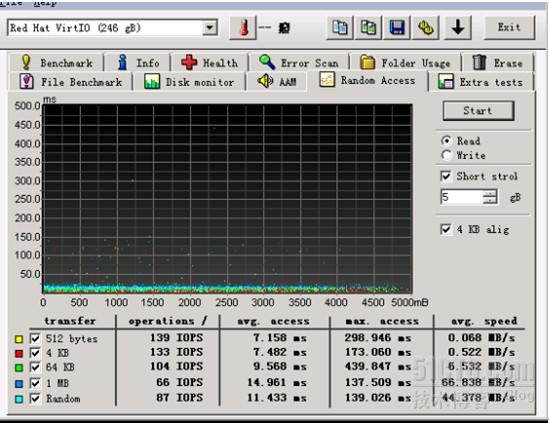Uncheck the 64 KB transfer checkbox

(x=35, y=368)
